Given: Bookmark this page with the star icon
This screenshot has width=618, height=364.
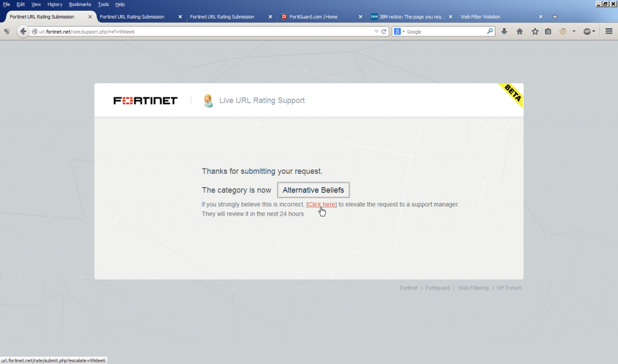Looking at the screenshot, I should coord(535,31).
